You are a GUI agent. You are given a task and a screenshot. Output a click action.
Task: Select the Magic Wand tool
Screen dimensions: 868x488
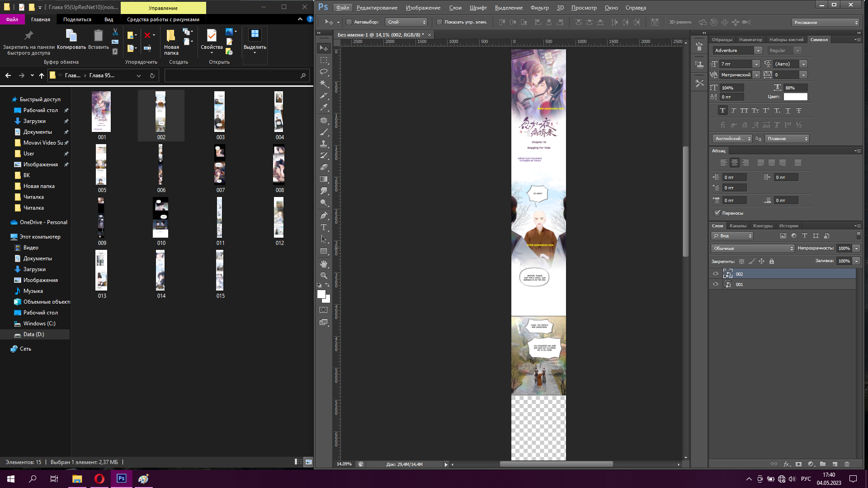324,84
